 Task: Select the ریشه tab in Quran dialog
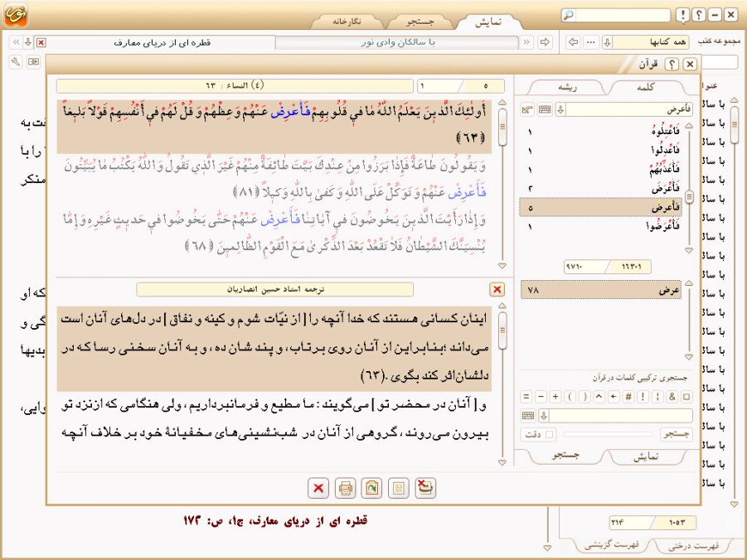[x=567, y=87]
